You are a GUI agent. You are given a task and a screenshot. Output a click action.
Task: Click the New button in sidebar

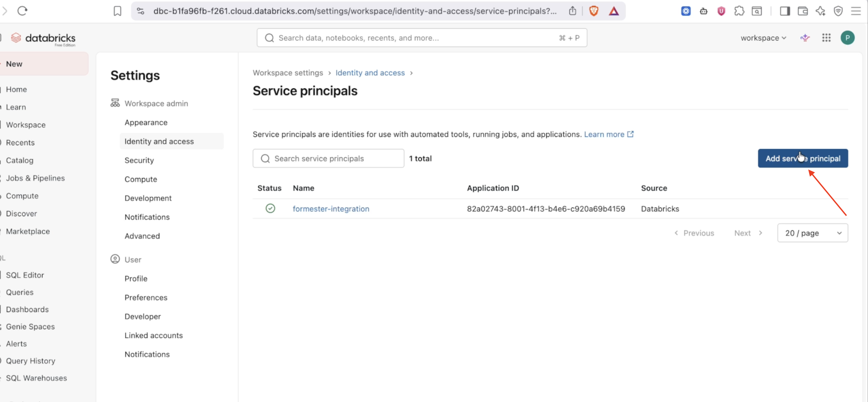tap(44, 64)
